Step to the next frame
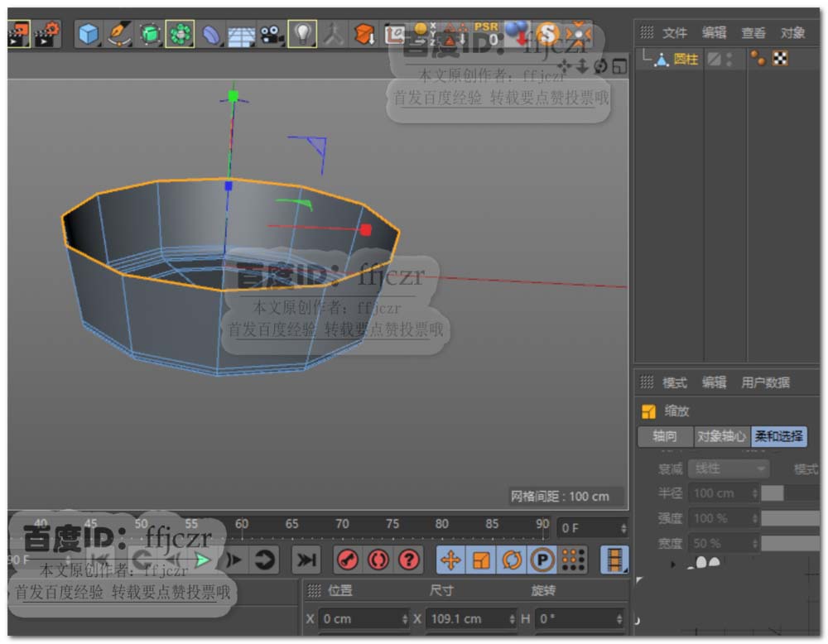 pos(233,560)
